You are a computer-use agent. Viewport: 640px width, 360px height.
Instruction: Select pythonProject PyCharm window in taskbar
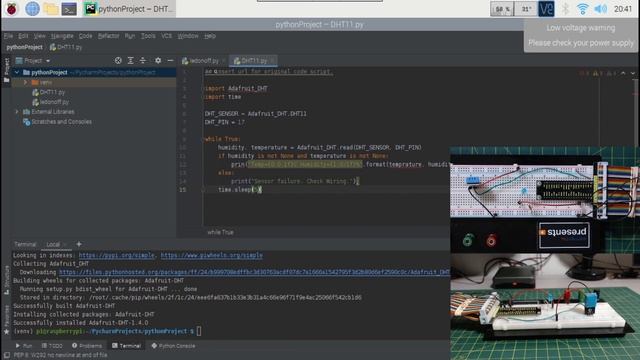click(129, 9)
